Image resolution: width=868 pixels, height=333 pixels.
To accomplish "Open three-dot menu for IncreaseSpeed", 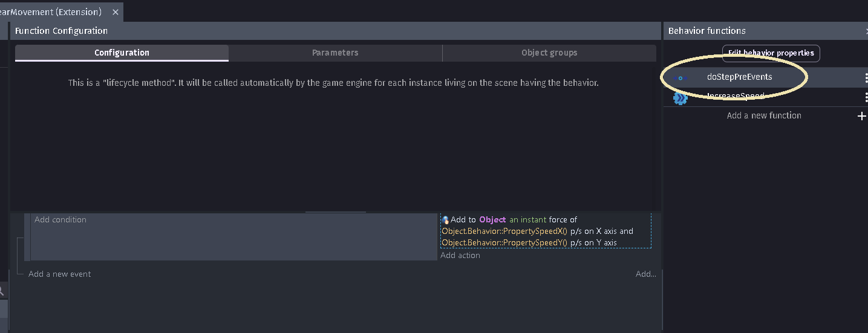I will [866, 97].
